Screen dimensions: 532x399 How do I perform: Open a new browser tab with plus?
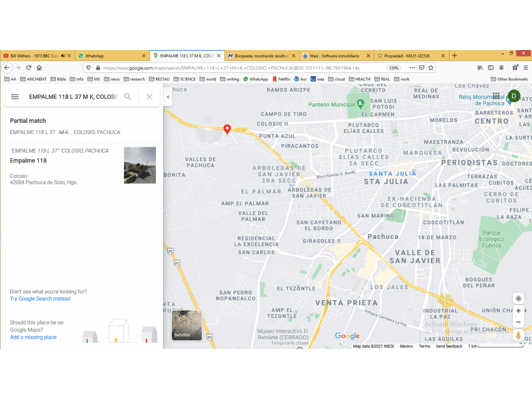pyautogui.click(x=454, y=55)
